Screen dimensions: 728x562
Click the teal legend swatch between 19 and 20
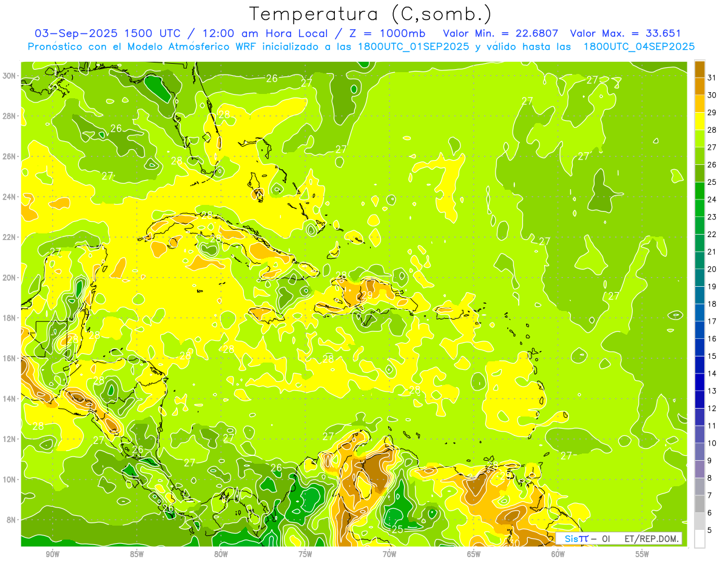pyautogui.click(x=699, y=278)
